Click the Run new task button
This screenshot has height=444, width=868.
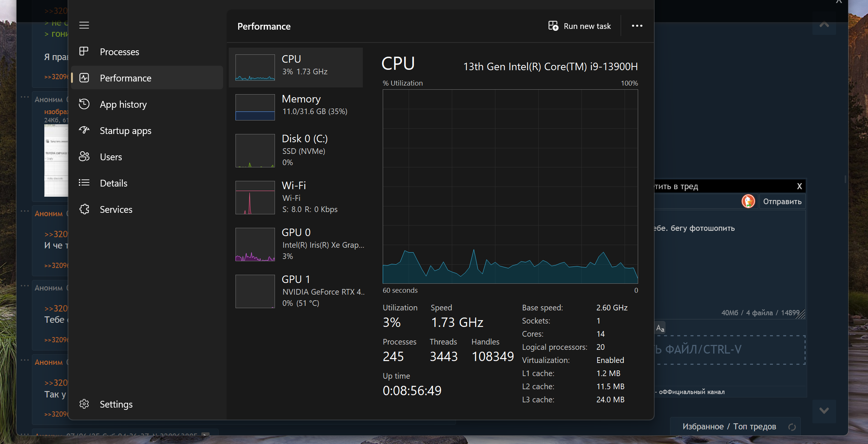point(580,26)
